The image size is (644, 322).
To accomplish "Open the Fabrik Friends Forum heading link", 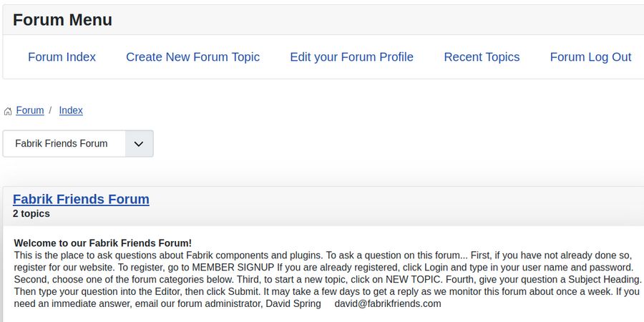I will tap(81, 199).
